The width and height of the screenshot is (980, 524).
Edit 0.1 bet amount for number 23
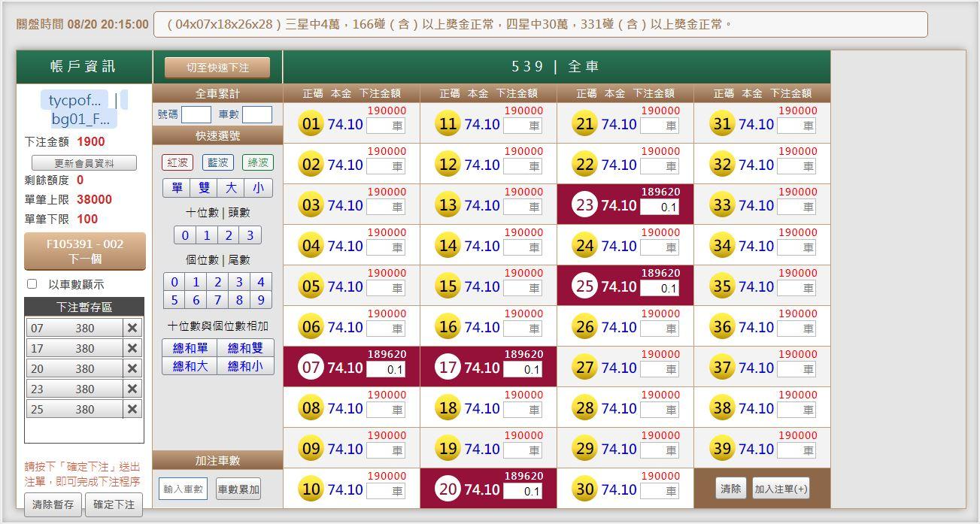coord(660,207)
